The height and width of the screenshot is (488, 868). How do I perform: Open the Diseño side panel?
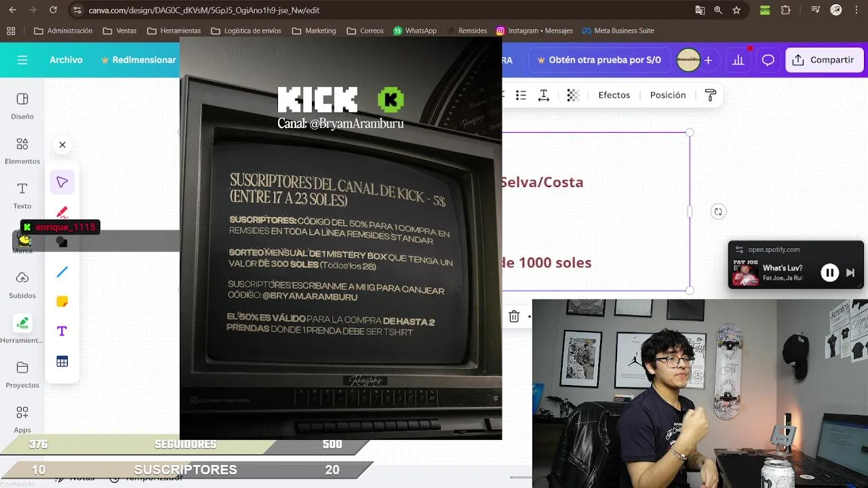pyautogui.click(x=22, y=106)
